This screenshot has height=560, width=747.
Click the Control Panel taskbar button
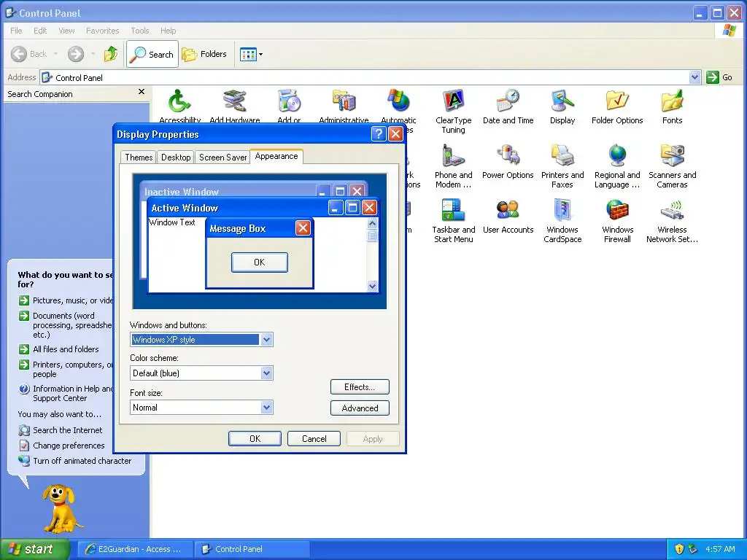point(252,549)
